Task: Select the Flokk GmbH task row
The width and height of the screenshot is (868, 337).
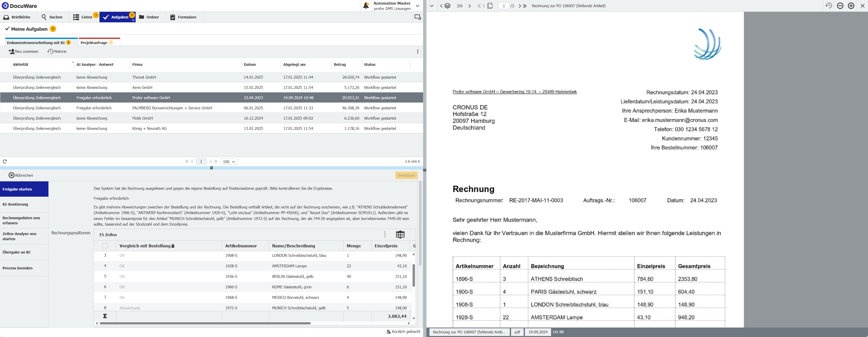Action: tap(212, 118)
